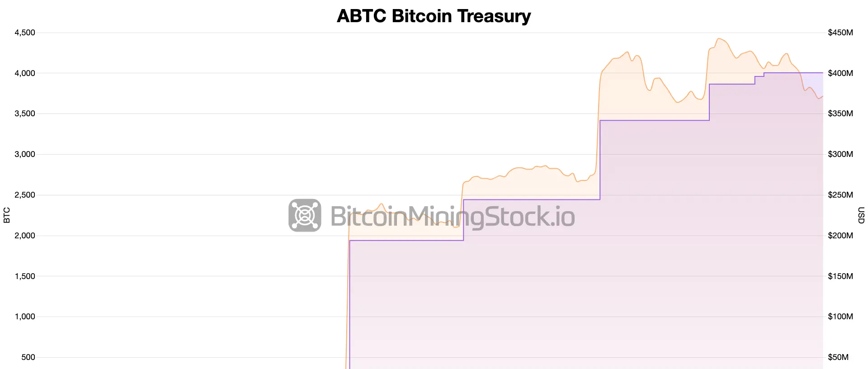
Task: Click the 500 BTC axis label
Action: point(28,357)
